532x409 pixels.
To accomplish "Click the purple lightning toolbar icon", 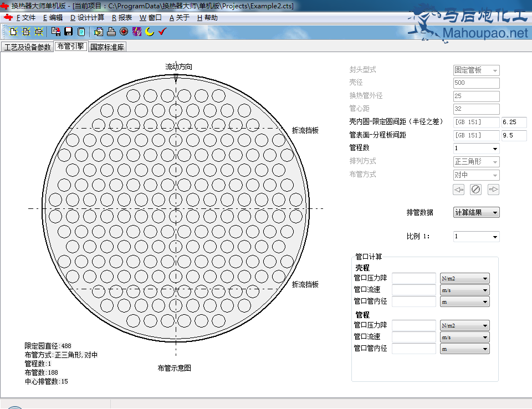I will (137, 32).
